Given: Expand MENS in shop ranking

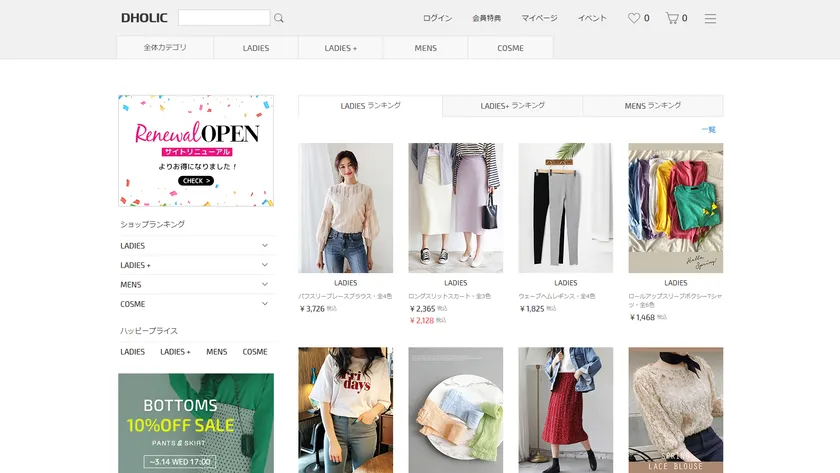Looking at the screenshot, I should [196, 284].
